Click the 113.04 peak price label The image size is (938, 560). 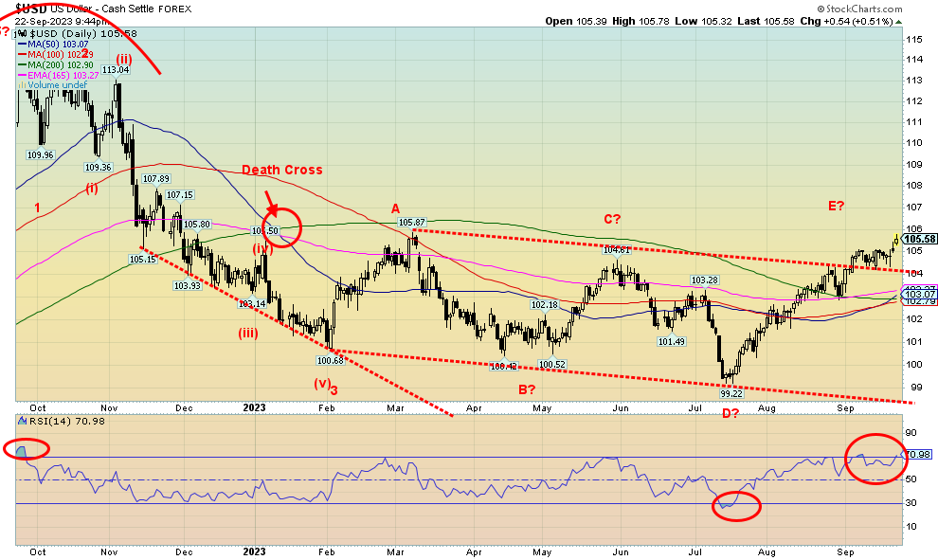pyautogui.click(x=116, y=69)
